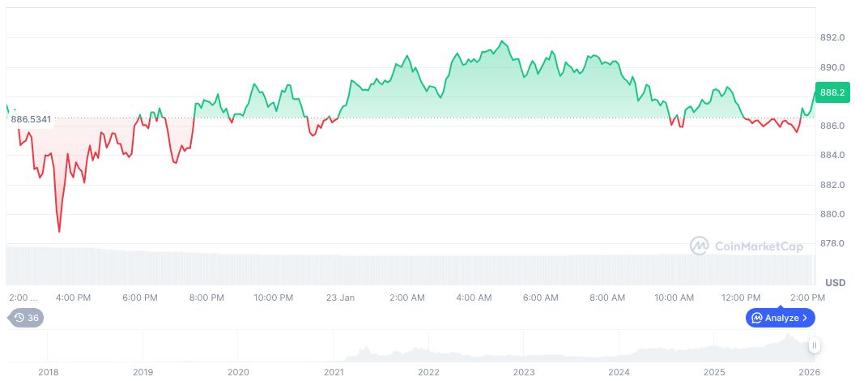Select 2018 on the navigator timeline
Screen dimensions: 868x381
48,371
